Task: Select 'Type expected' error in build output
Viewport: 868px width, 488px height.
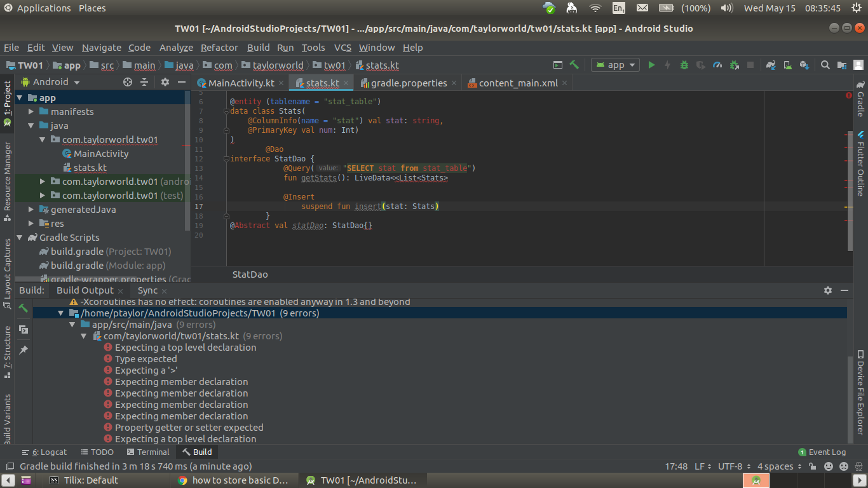Action: tap(146, 359)
